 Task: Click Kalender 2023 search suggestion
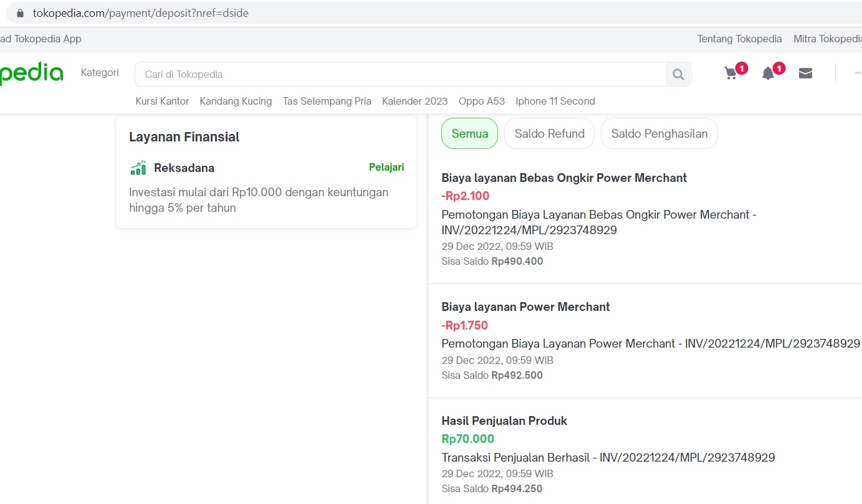click(414, 101)
